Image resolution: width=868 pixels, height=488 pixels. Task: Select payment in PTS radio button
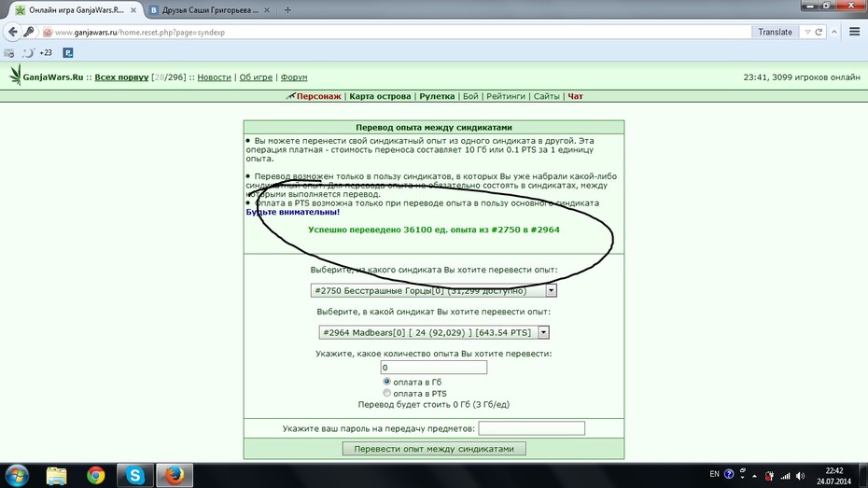tap(386, 393)
